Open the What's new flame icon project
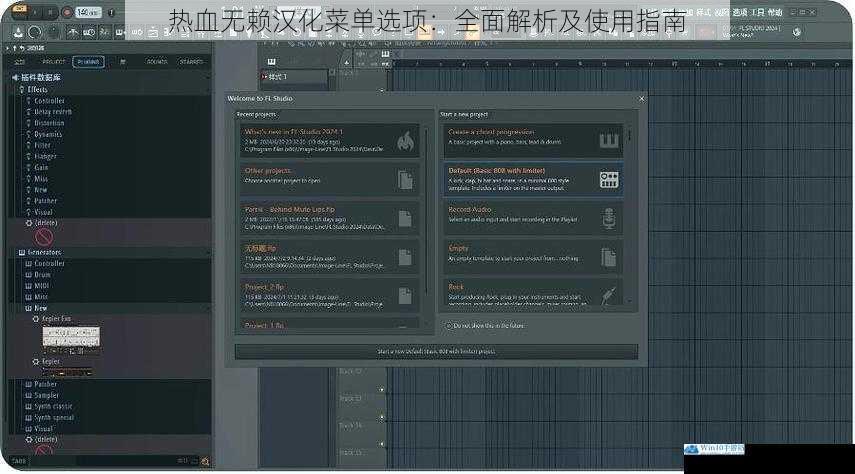The image size is (855, 474). (x=329, y=141)
